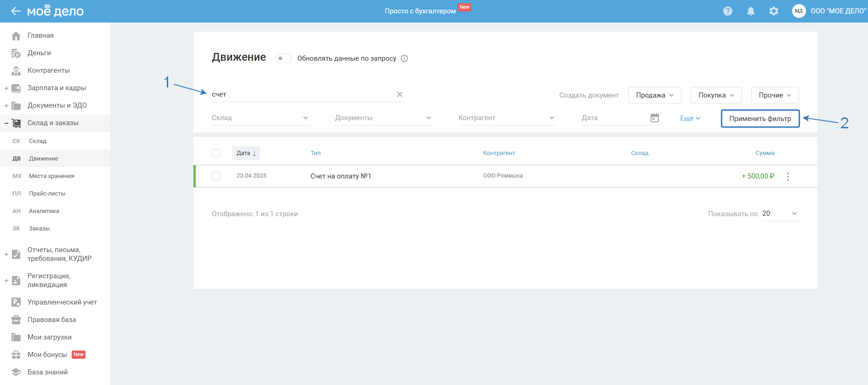This screenshot has height=385, width=868.
Task: Open the Прочие dropdown button
Action: coord(775,95)
